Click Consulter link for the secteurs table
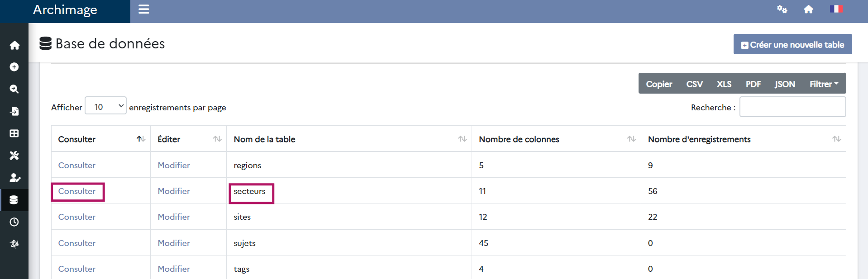 click(77, 191)
